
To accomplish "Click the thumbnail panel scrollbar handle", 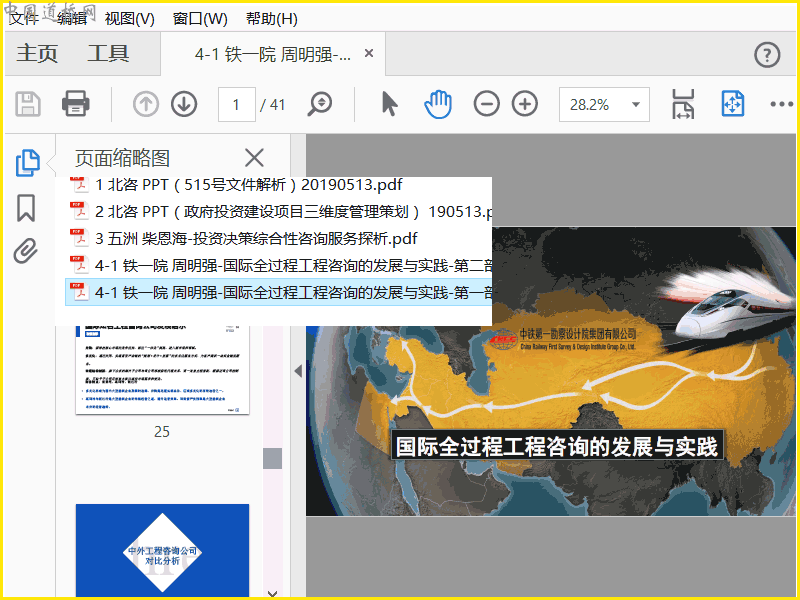I will pos(272,458).
